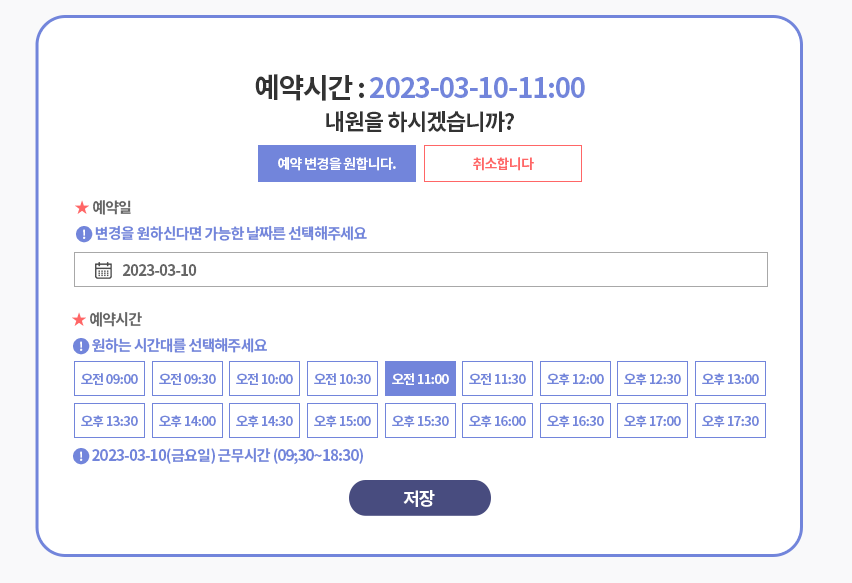This screenshot has height=583, width=852.
Task: Click the 취소합니다 button
Action: pyautogui.click(x=502, y=163)
